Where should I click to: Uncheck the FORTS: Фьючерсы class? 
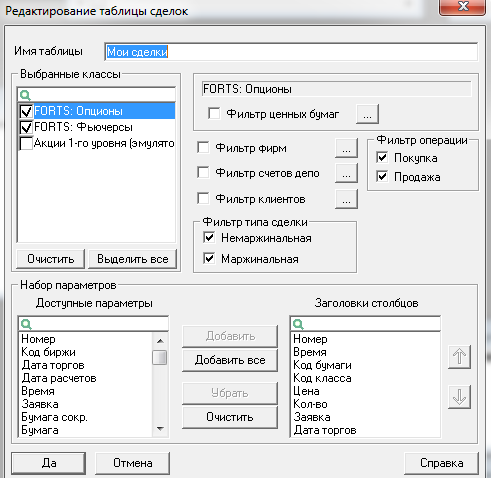pos(26,127)
